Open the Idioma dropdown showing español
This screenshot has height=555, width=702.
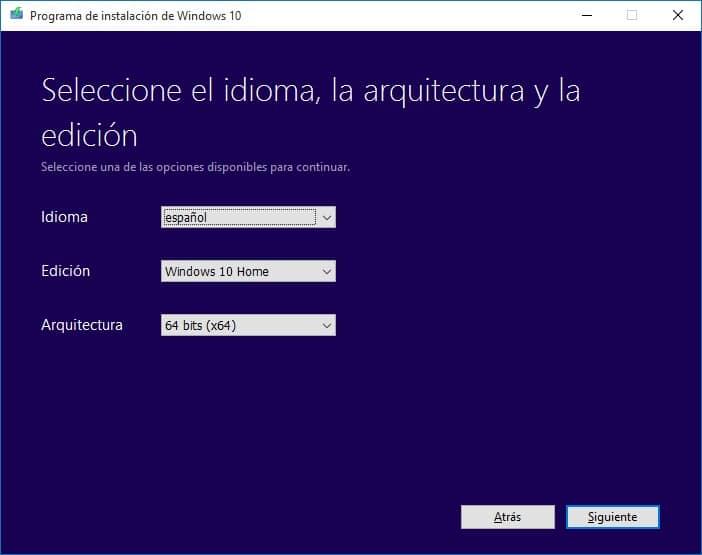coord(239,217)
